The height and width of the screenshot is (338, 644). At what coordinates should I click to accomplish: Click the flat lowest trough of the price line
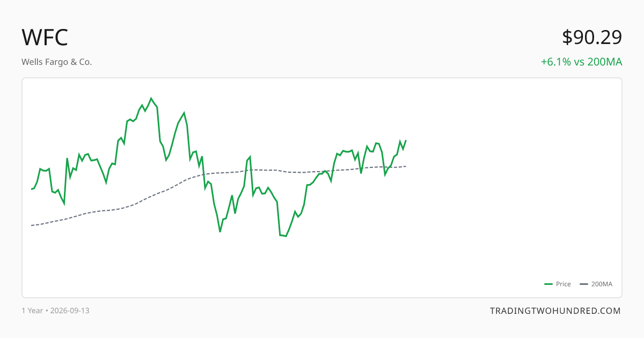[283, 236]
